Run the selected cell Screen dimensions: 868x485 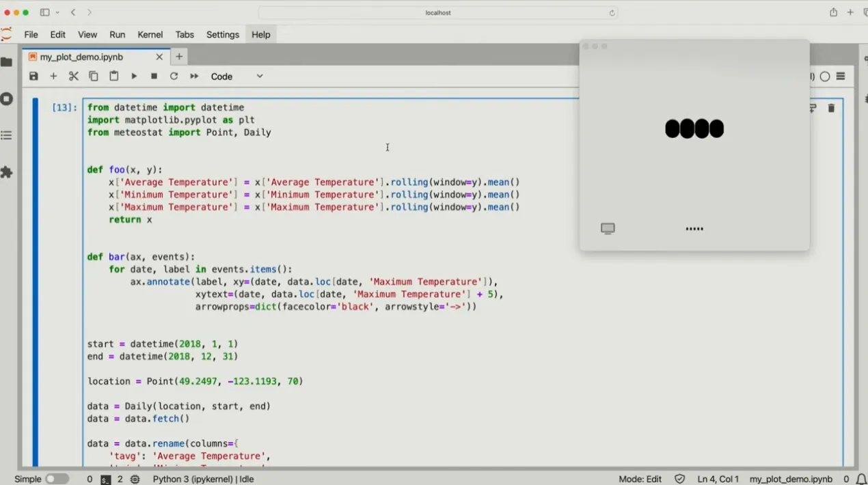(134, 77)
